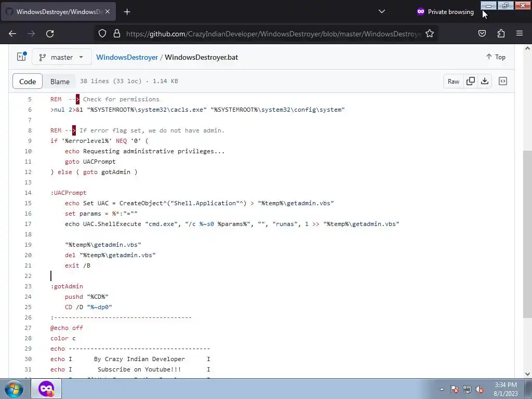Click the 'goto UACPrompt' code line
This screenshot has height=399, width=532.
pyautogui.click(x=90, y=162)
